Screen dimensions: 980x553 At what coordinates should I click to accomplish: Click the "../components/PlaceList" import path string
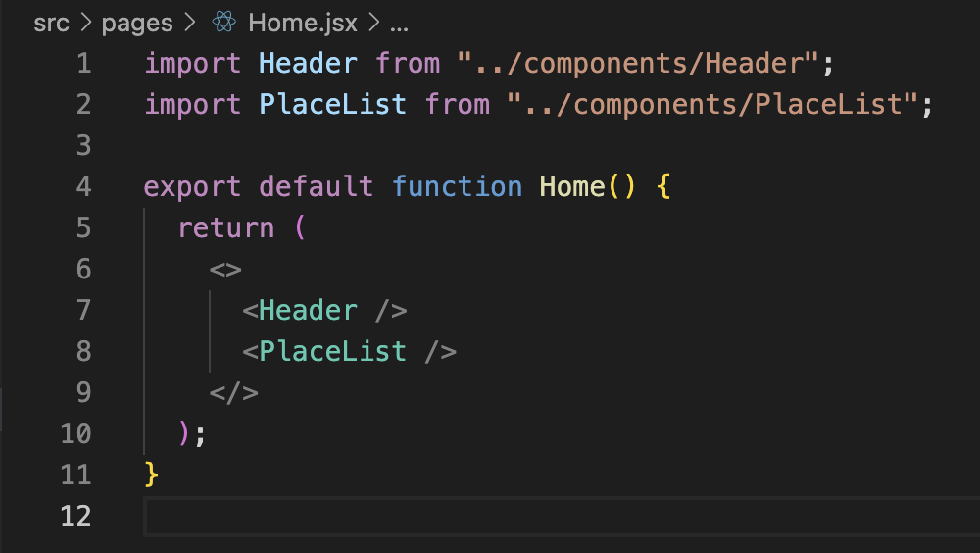tap(711, 105)
